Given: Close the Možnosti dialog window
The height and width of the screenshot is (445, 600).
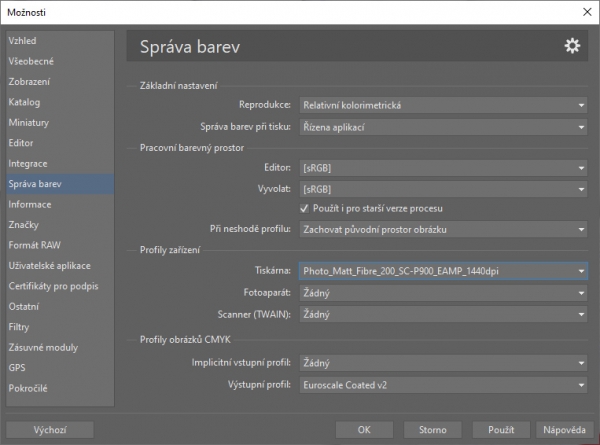Looking at the screenshot, I should pos(587,12).
